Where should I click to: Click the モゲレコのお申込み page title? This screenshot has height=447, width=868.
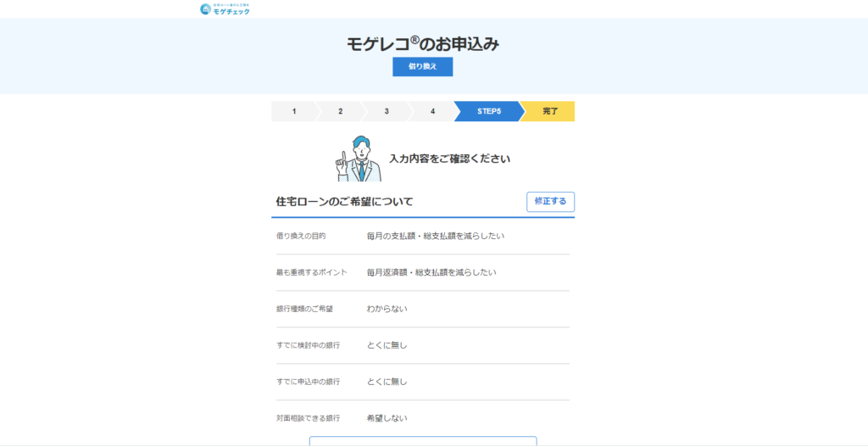click(423, 44)
